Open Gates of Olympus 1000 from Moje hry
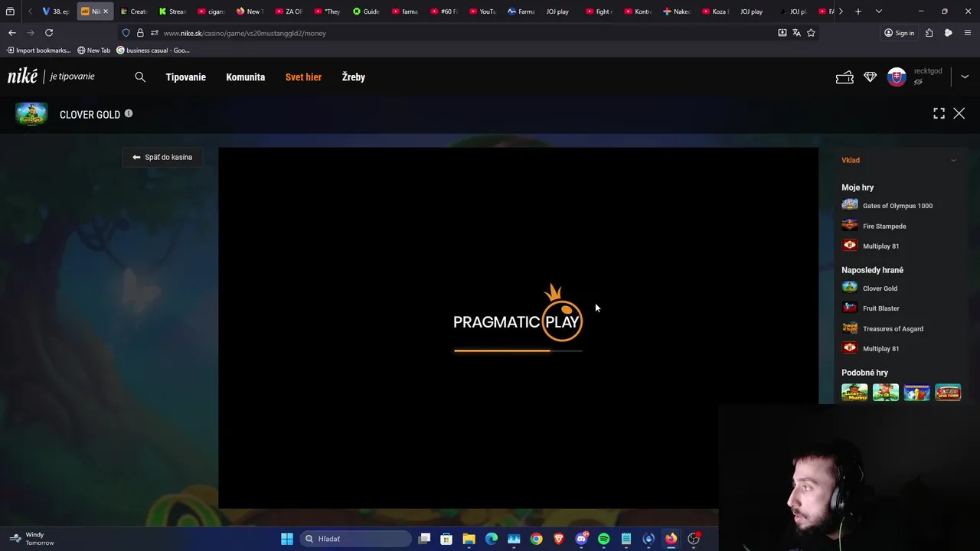The width and height of the screenshot is (980, 551). [x=897, y=206]
